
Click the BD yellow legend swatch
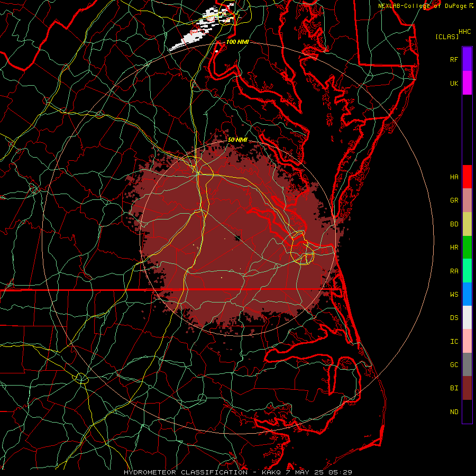pos(467,224)
